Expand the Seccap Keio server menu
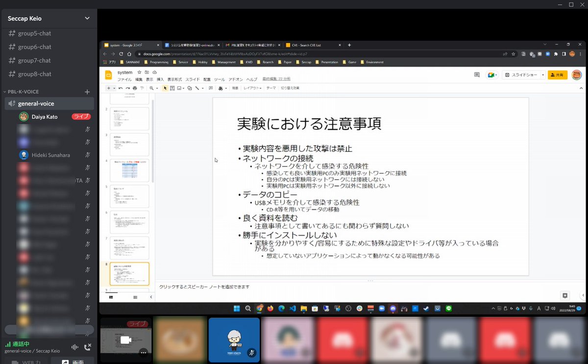Screen dimensions: 588x364 coord(87,19)
